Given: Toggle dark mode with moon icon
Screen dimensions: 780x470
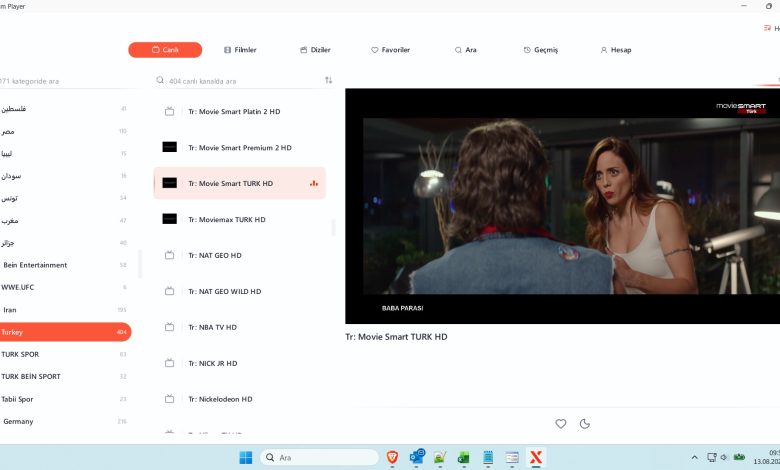Looking at the screenshot, I should click(x=585, y=424).
